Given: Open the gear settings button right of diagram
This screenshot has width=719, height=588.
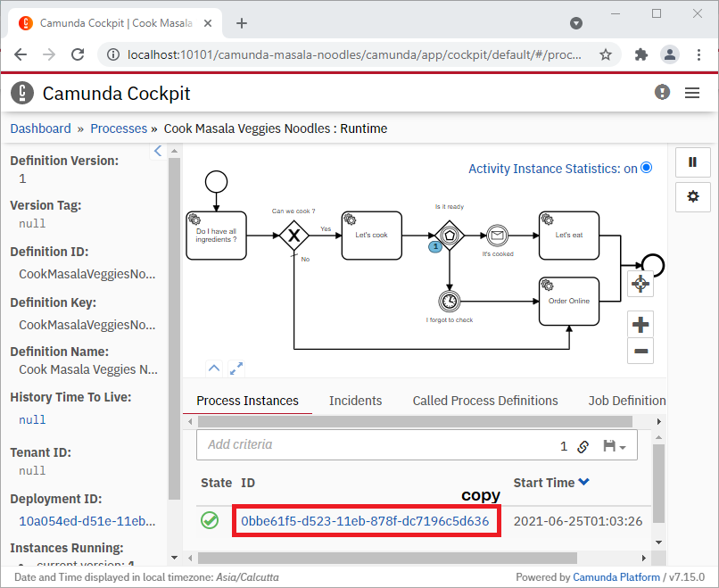Looking at the screenshot, I should click(x=692, y=197).
